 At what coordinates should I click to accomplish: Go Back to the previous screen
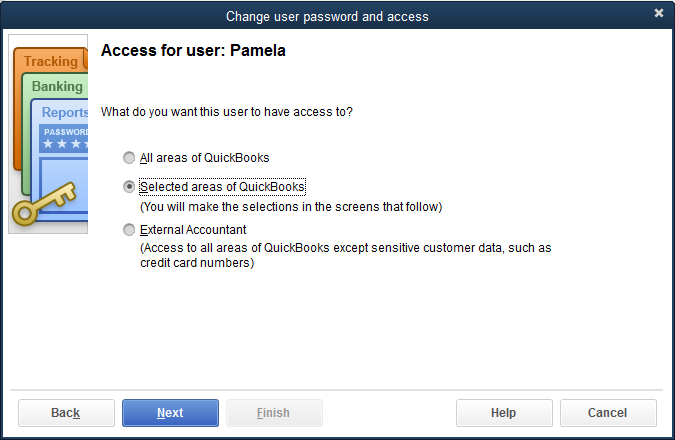point(66,413)
